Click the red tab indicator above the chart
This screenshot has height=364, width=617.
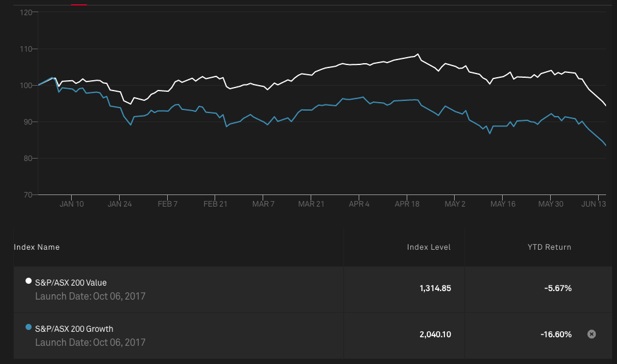pos(79,4)
